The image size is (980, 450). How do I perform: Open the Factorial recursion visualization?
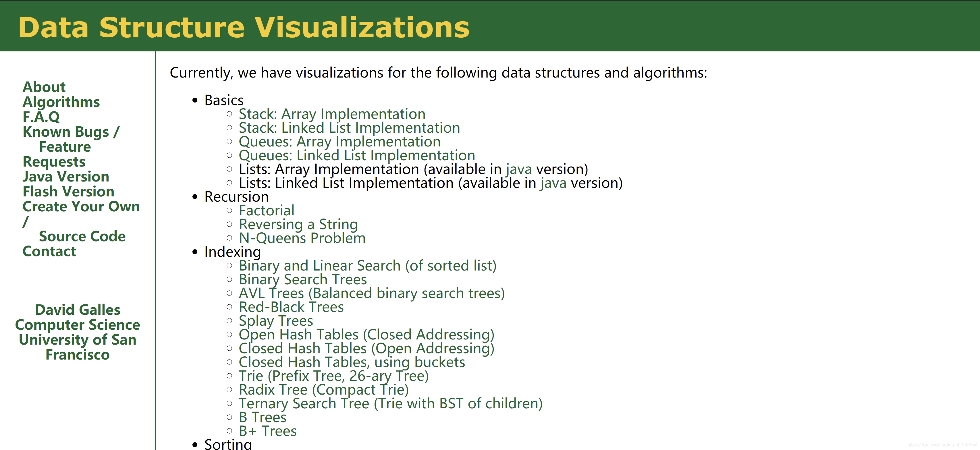click(x=266, y=211)
